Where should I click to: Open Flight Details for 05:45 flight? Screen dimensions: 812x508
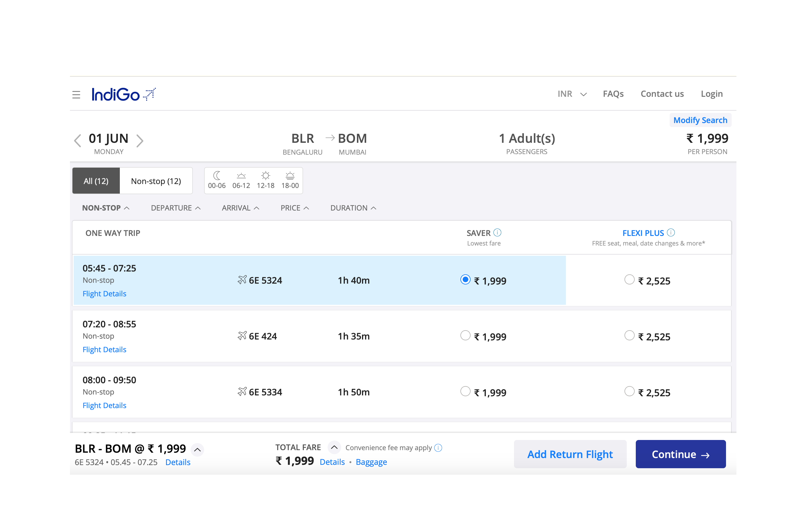[104, 294]
